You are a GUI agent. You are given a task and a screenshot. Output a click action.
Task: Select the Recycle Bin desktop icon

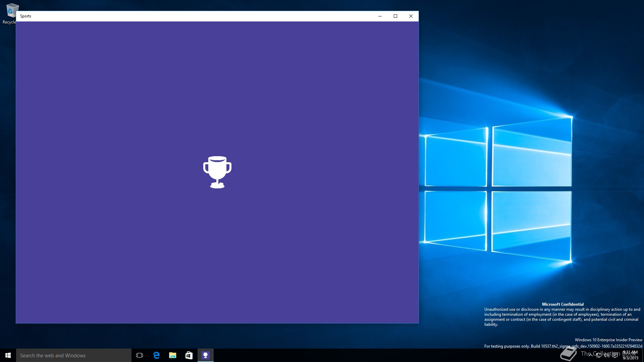10,13
